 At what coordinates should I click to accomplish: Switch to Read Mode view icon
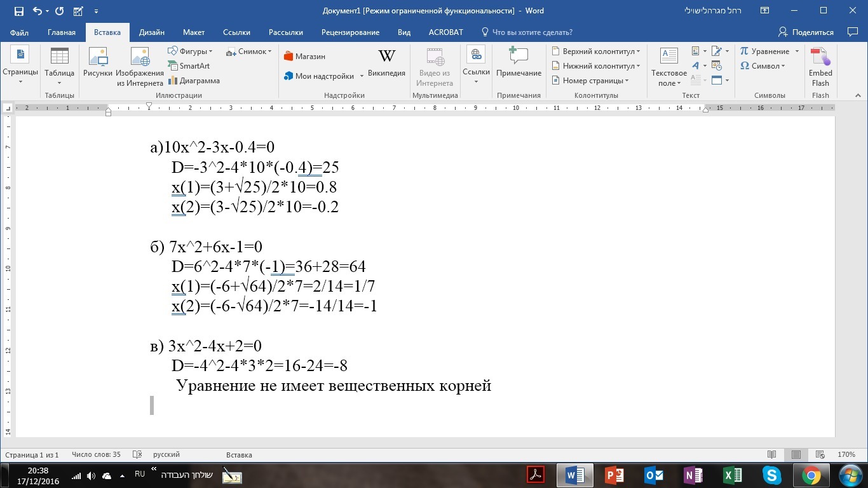point(771,455)
